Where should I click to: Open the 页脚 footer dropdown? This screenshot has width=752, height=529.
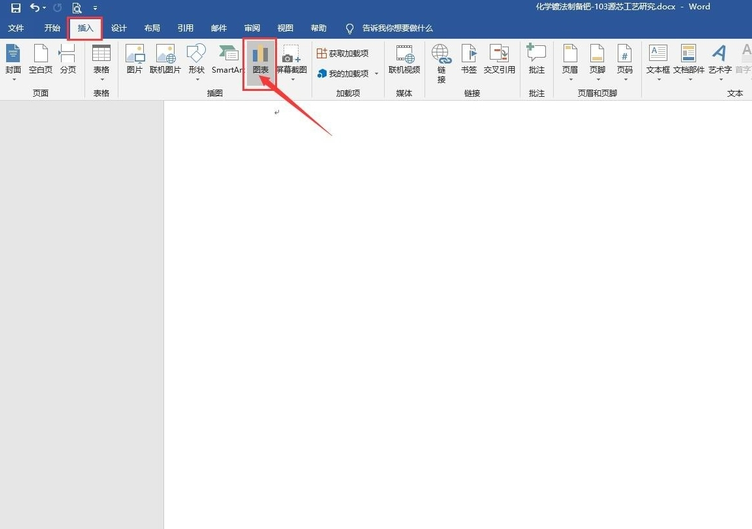click(x=597, y=61)
